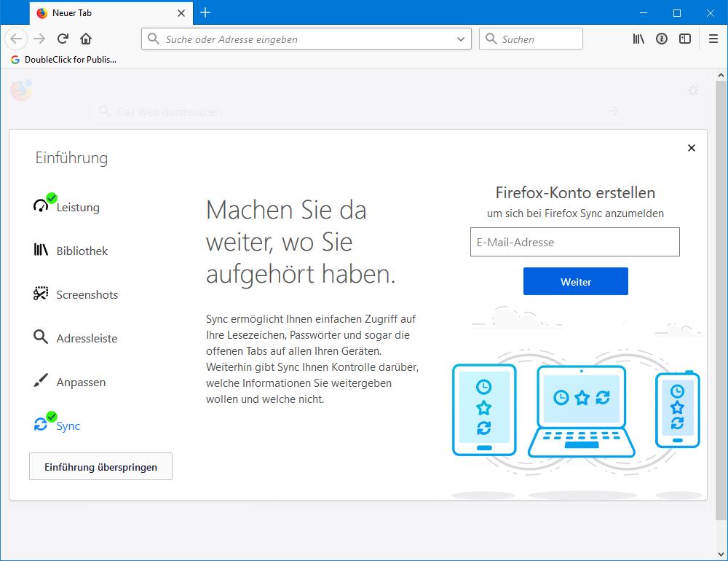Open the DoubleClick for Publis... bookmark

[63, 60]
